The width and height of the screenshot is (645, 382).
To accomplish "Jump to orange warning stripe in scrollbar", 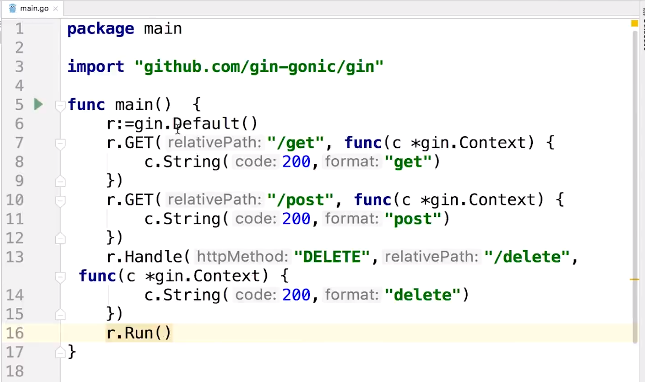I will [634, 280].
